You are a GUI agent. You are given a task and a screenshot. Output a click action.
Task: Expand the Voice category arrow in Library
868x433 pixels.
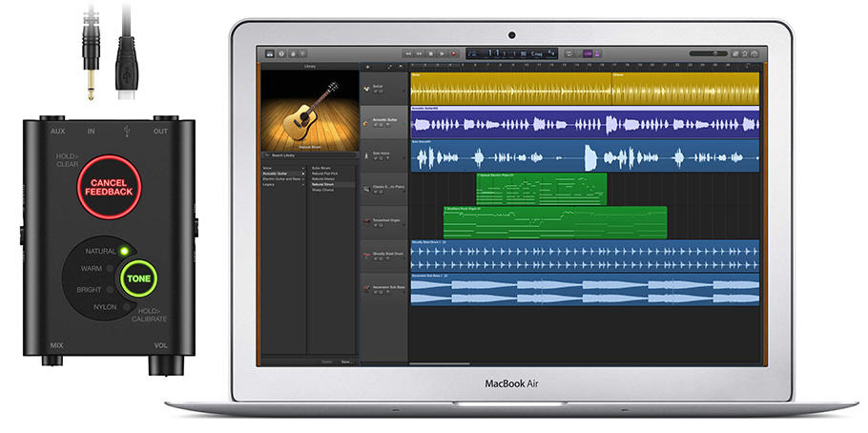point(303,168)
